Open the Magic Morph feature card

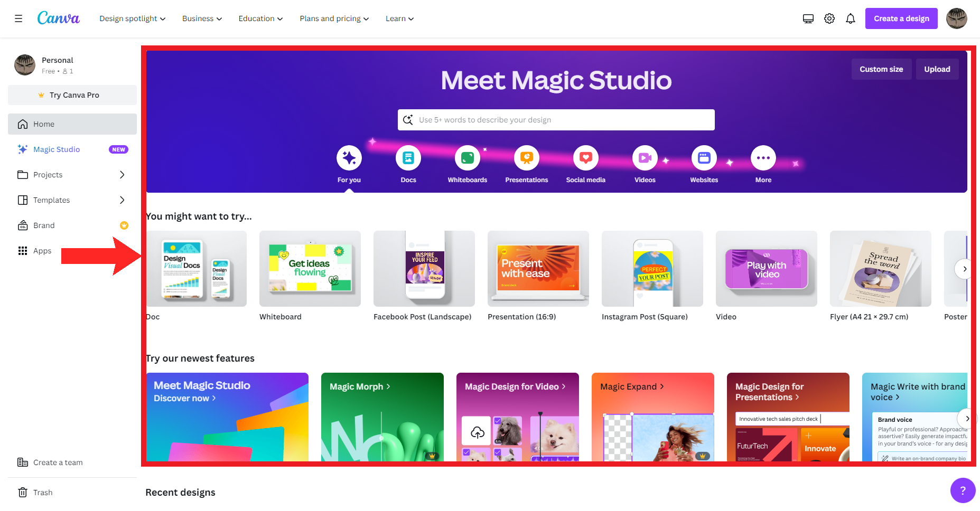click(382, 417)
